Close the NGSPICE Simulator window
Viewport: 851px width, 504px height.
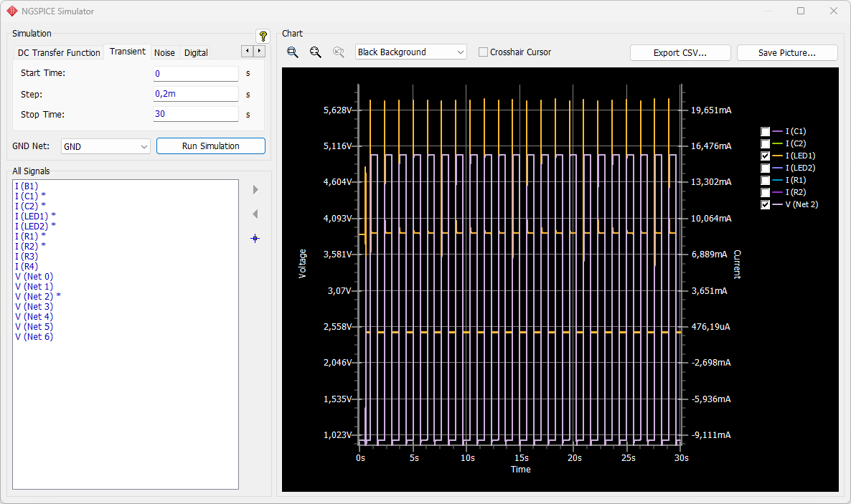point(834,11)
